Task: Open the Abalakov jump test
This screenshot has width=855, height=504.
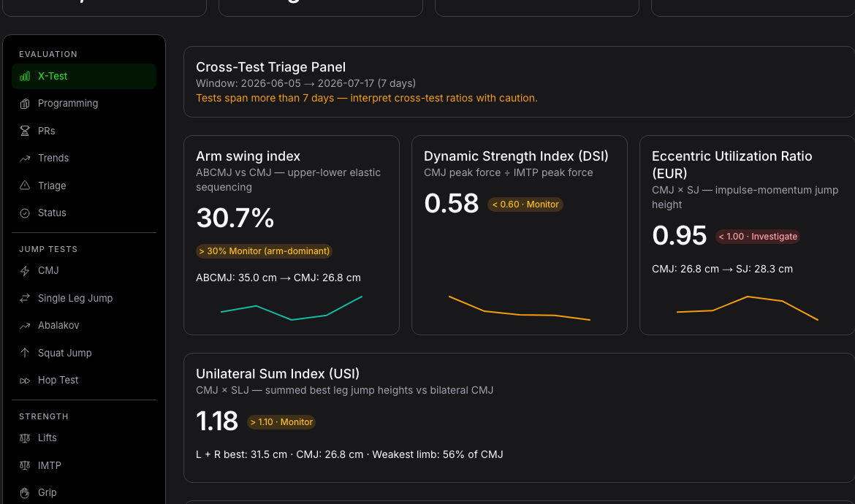Action: tap(84, 325)
